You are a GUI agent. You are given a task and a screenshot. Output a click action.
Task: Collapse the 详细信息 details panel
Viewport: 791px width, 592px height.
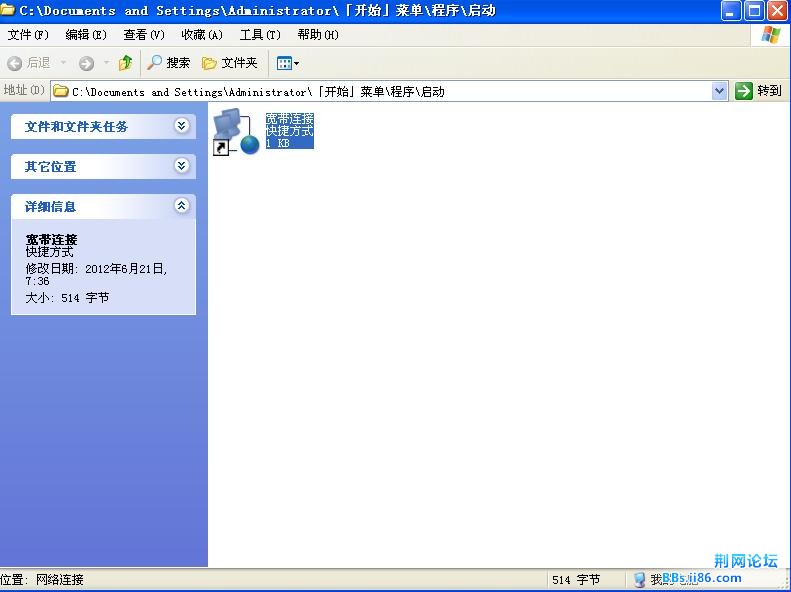(181, 206)
